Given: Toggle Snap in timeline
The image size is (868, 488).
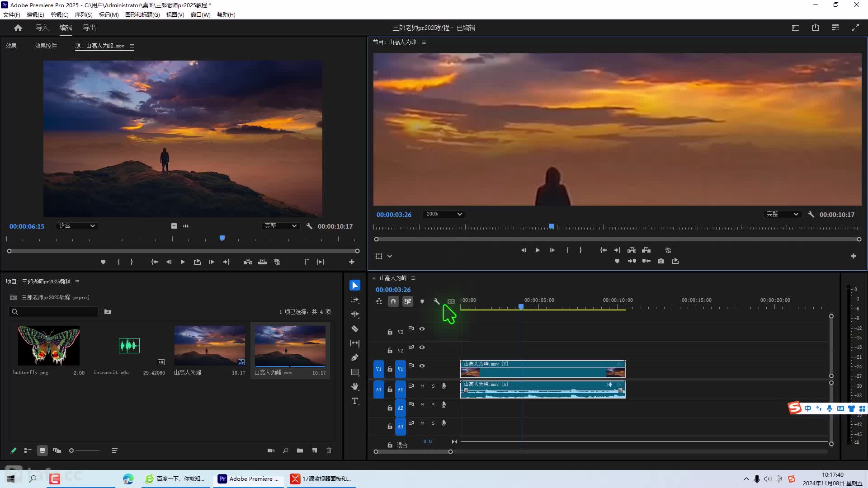Looking at the screenshot, I should click(x=393, y=301).
